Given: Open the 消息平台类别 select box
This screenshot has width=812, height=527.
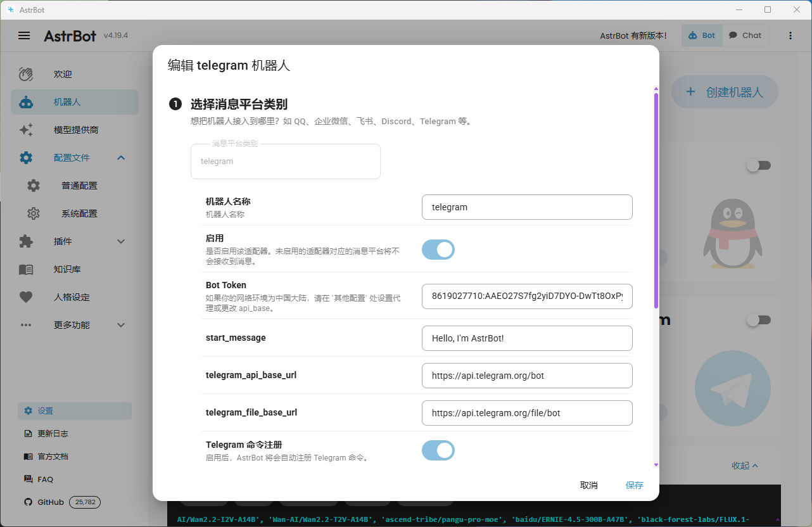Looking at the screenshot, I should tap(286, 162).
